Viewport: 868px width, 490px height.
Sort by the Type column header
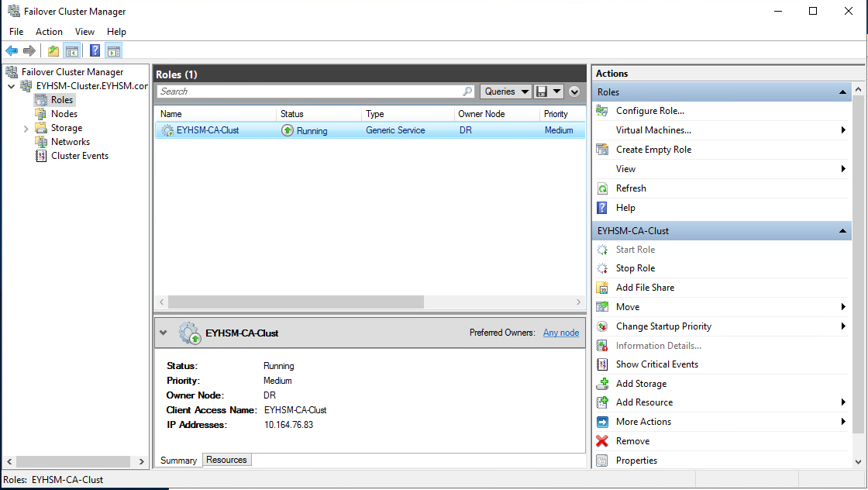408,113
